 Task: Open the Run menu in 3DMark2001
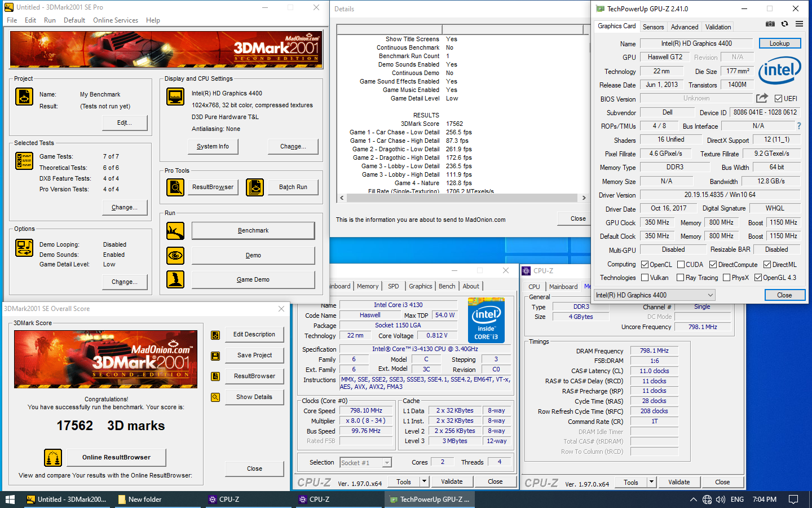pyautogui.click(x=50, y=20)
